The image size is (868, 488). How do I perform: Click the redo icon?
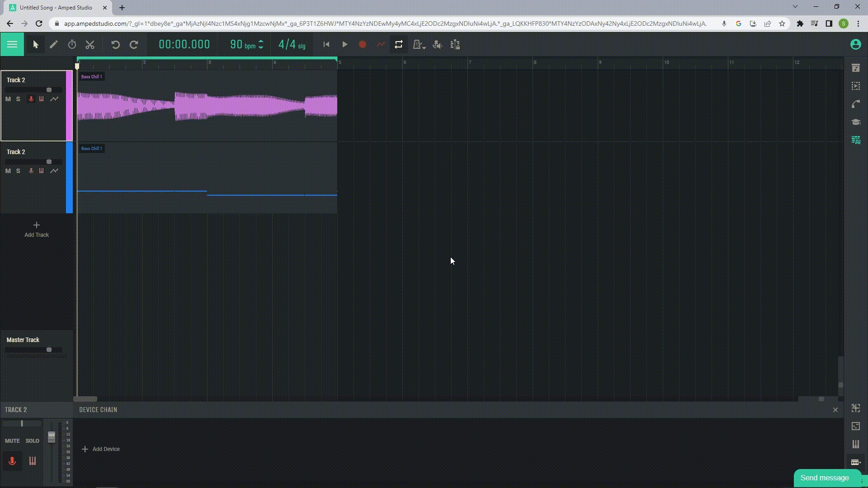point(134,44)
